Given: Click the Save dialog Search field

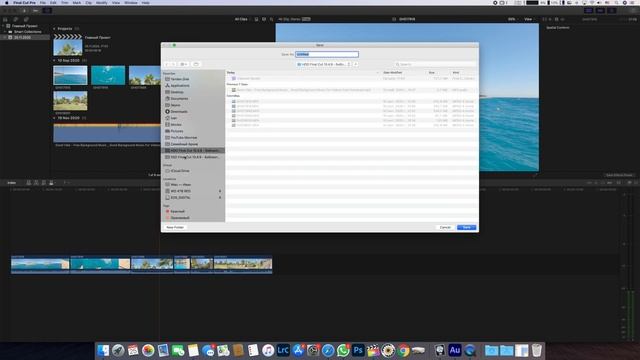Looking at the screenshot, I should (x=435, y=64).
